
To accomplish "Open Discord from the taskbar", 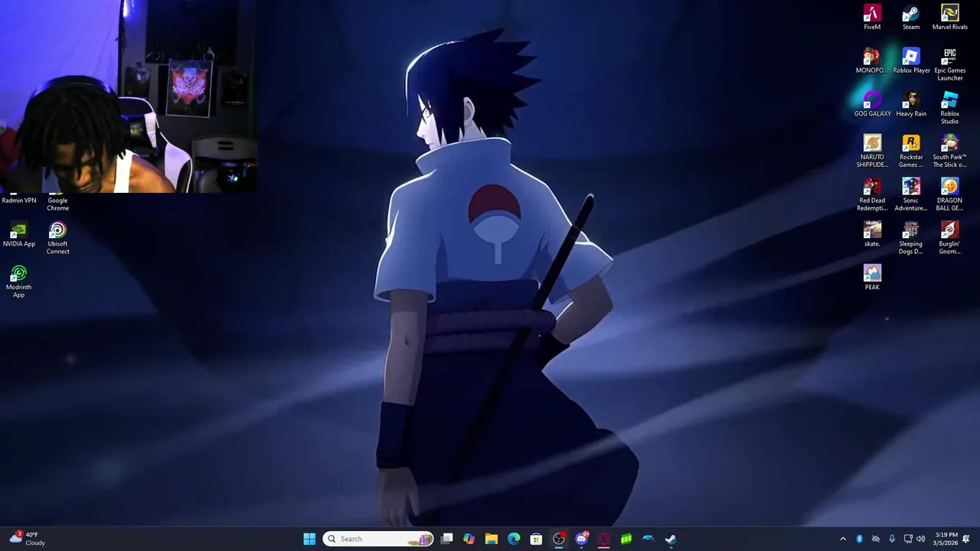I will coord(582,539).
